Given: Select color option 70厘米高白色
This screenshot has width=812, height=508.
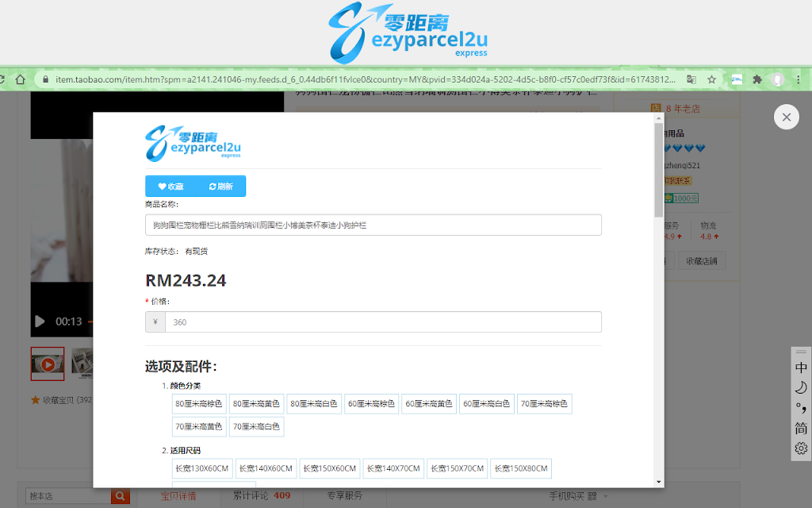Looking at the screenshot, I should 256,426.
